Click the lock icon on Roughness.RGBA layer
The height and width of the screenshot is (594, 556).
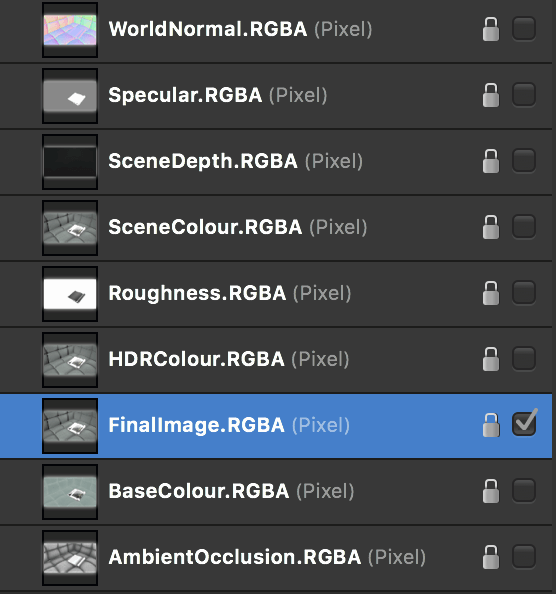(x=491, y=293)
